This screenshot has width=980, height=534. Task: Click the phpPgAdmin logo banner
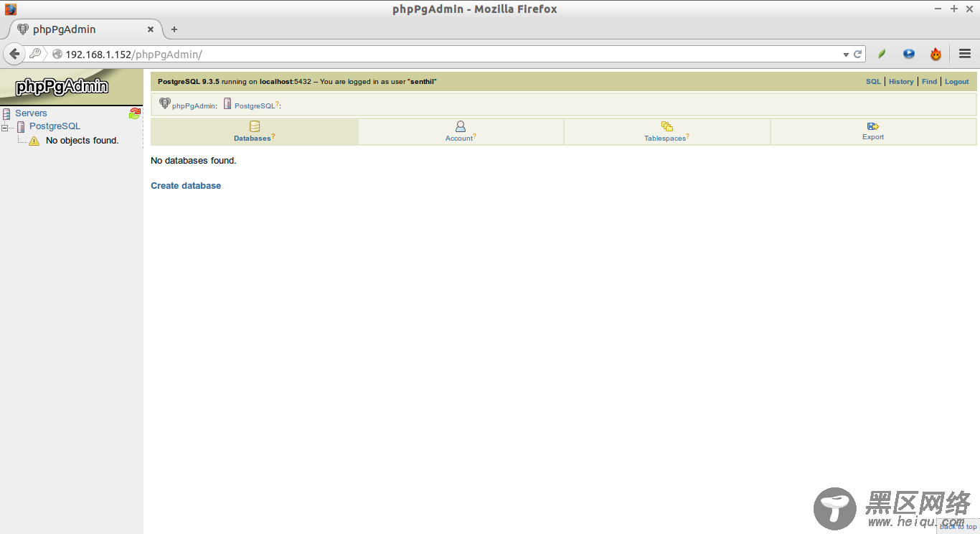(x=71, y=87)
